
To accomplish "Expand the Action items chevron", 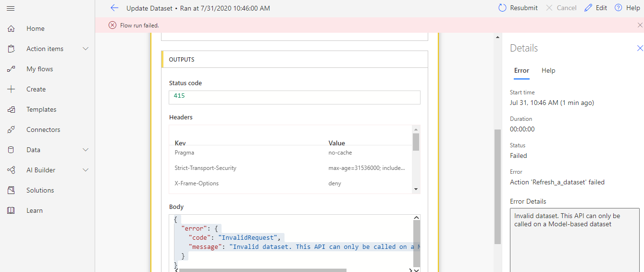I will click(86, 49).
